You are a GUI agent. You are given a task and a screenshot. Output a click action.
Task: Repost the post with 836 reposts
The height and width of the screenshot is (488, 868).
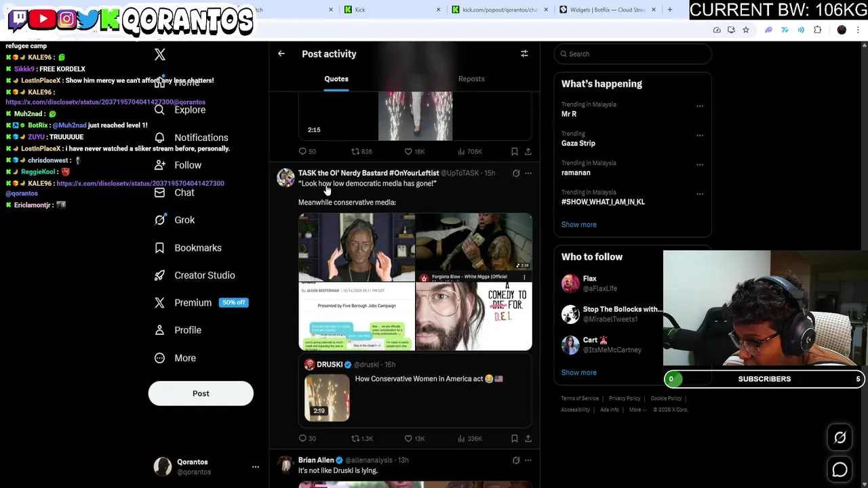361,152
